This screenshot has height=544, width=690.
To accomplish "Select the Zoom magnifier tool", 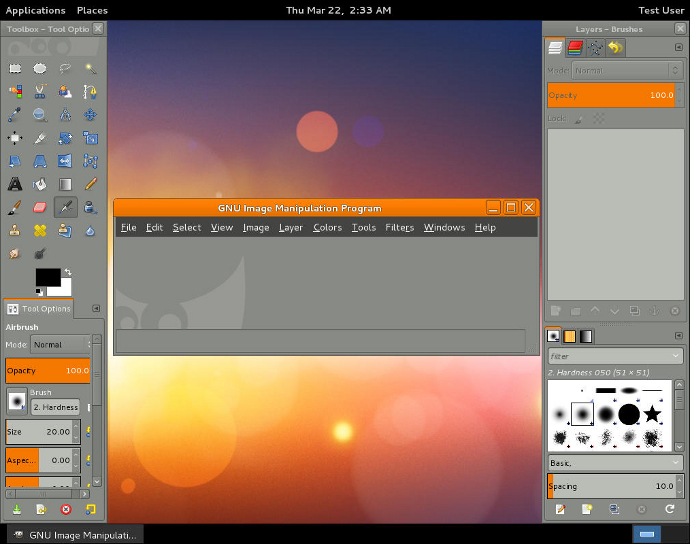I will (40, 115).
